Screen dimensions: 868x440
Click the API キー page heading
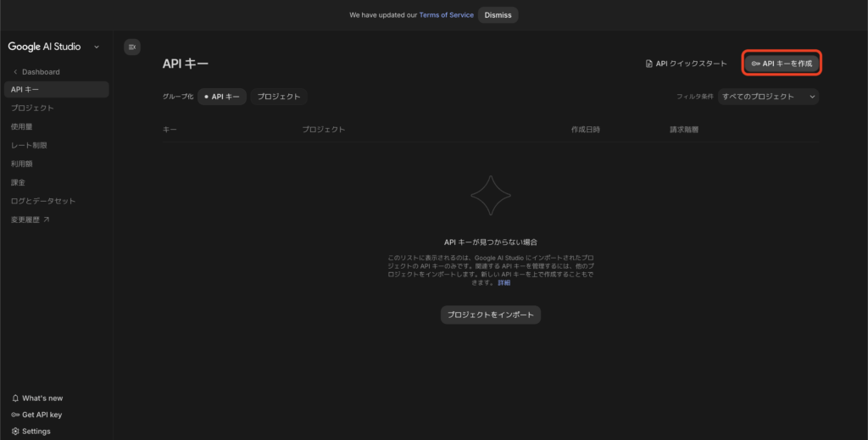[x=186, y=64]
